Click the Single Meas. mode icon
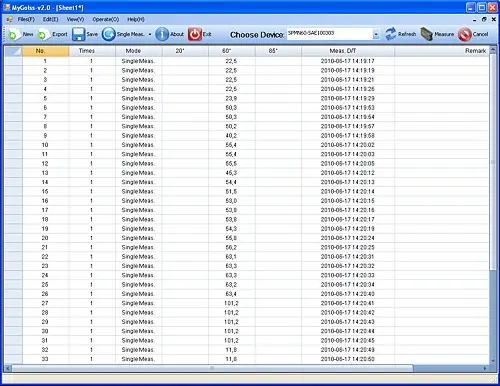Screen dimensions: 500x386 [108, 34]
